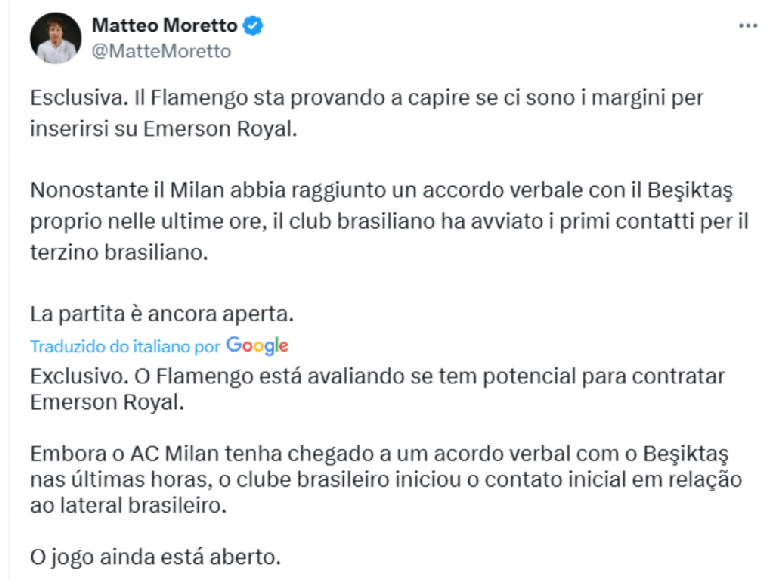The image size is (774, 581).
Task: Select the line 'La partita è ancora aperta.'
Action: [161, 313]
